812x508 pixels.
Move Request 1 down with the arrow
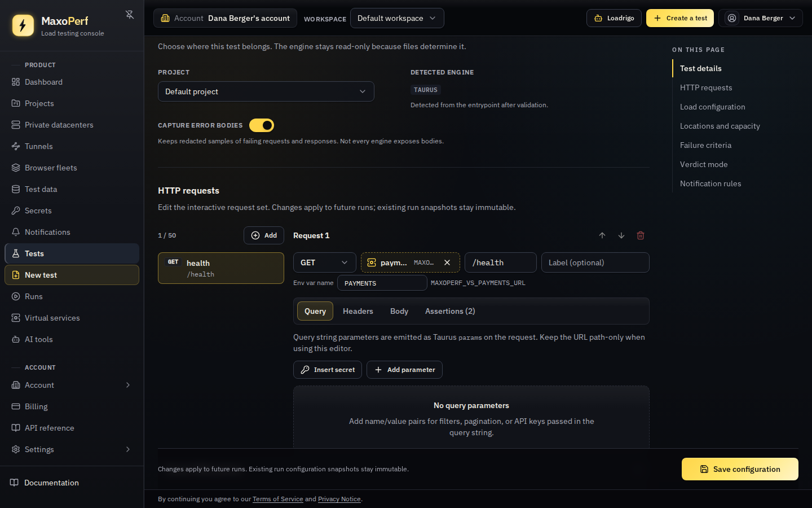click(621, 235)
